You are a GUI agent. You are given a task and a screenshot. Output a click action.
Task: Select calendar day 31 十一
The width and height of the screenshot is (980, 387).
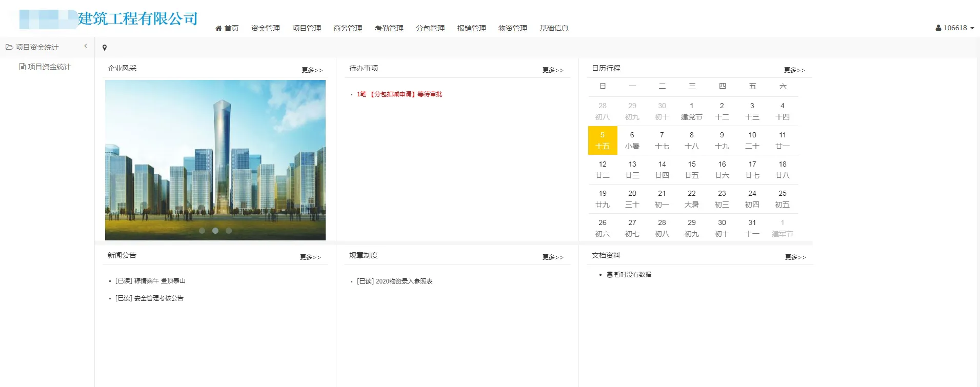click(x=752, y=228)
